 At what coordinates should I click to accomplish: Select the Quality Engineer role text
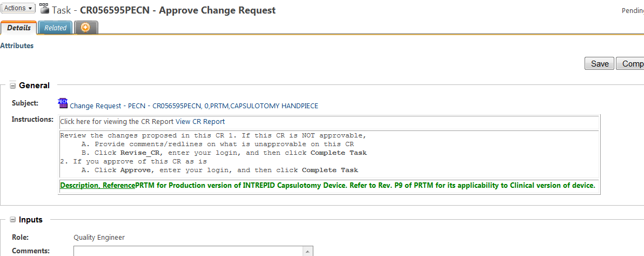[99, 238]
